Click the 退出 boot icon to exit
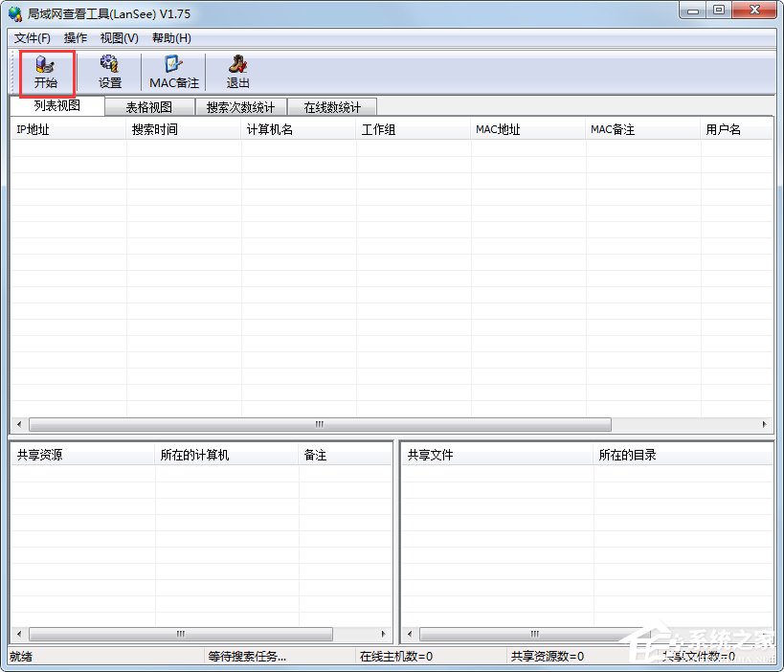This screenshot has height=672, width=784. 236,72
